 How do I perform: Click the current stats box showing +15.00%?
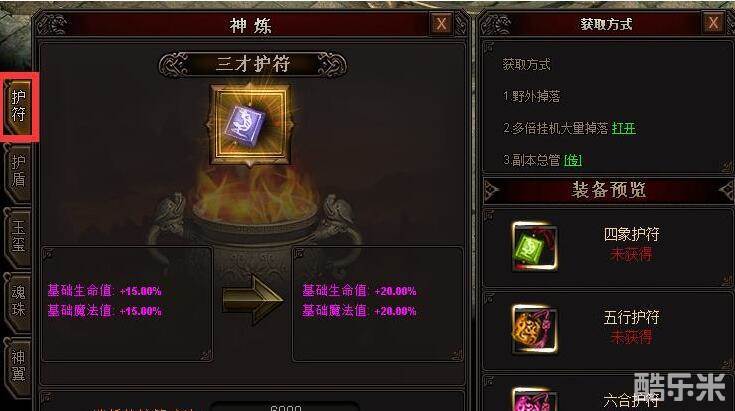tap(127, 304)
